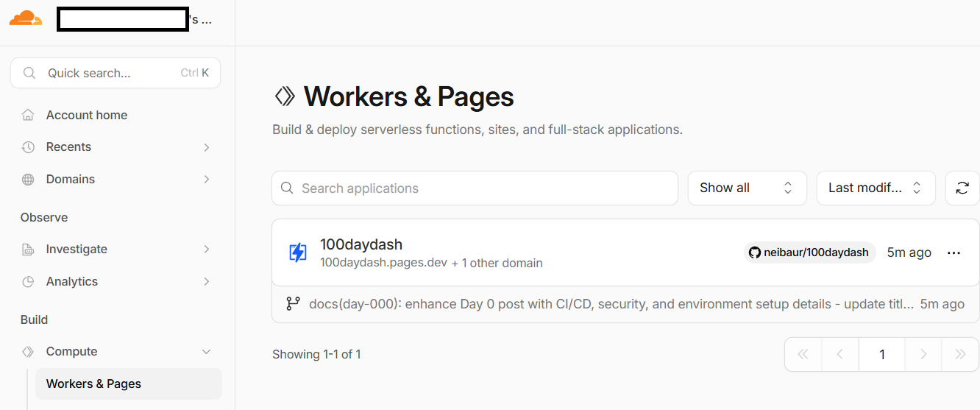Go to previous page of results
980x410 pixels.
tap(840, 354)
